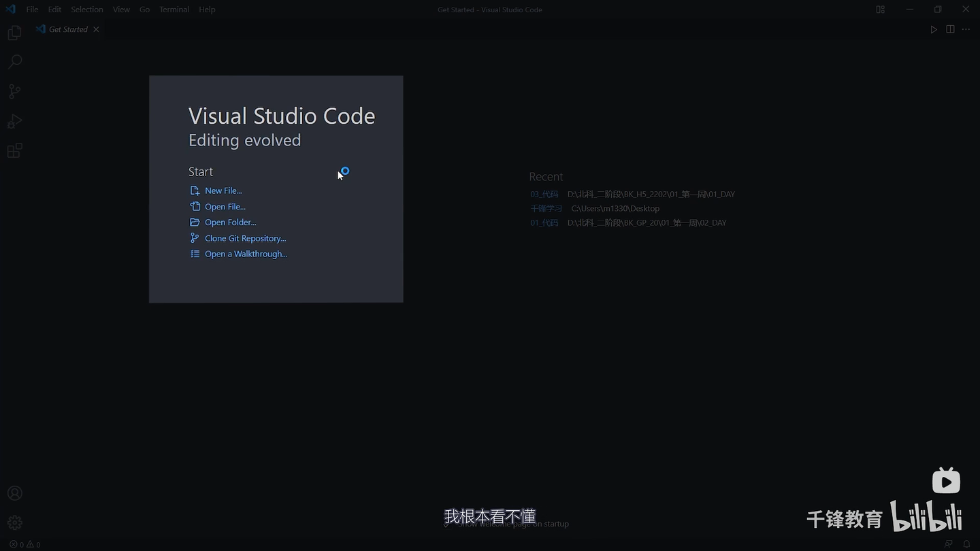Screen dimensions: 980x551
Task: Minimize the VS Code window
Action: 910,10
